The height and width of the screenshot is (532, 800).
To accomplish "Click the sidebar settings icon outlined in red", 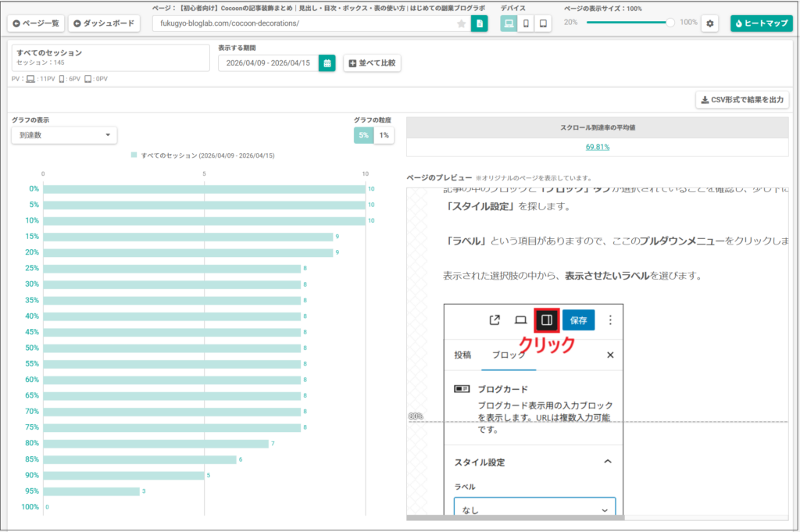I will (547, 320).
